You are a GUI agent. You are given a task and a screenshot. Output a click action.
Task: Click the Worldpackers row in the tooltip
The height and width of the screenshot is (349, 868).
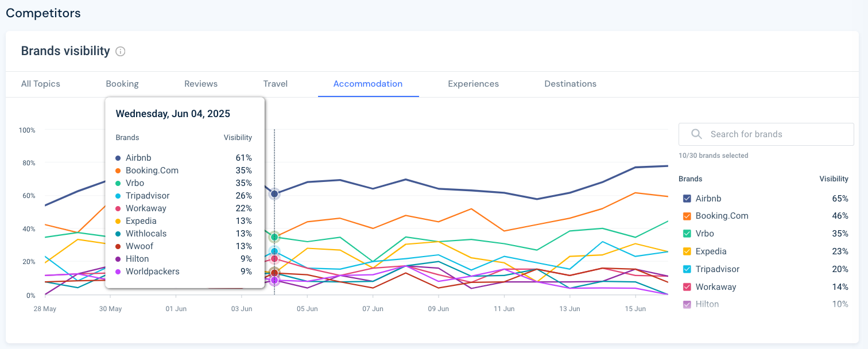(184, 272)
